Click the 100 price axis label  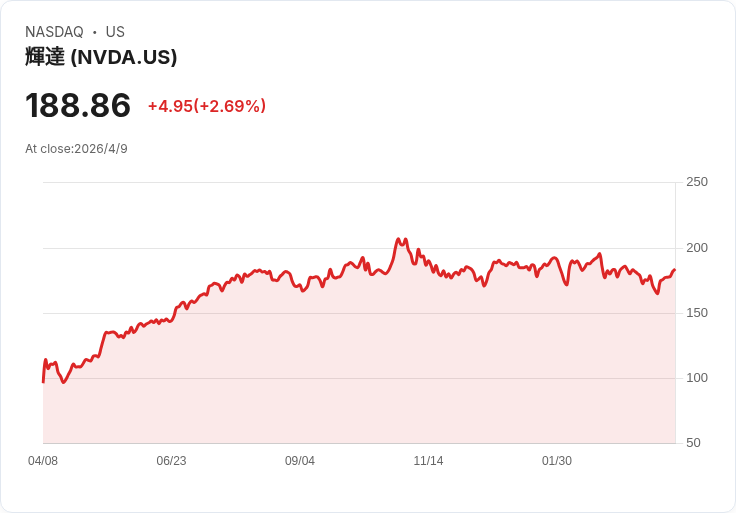(x=697, y=378)
